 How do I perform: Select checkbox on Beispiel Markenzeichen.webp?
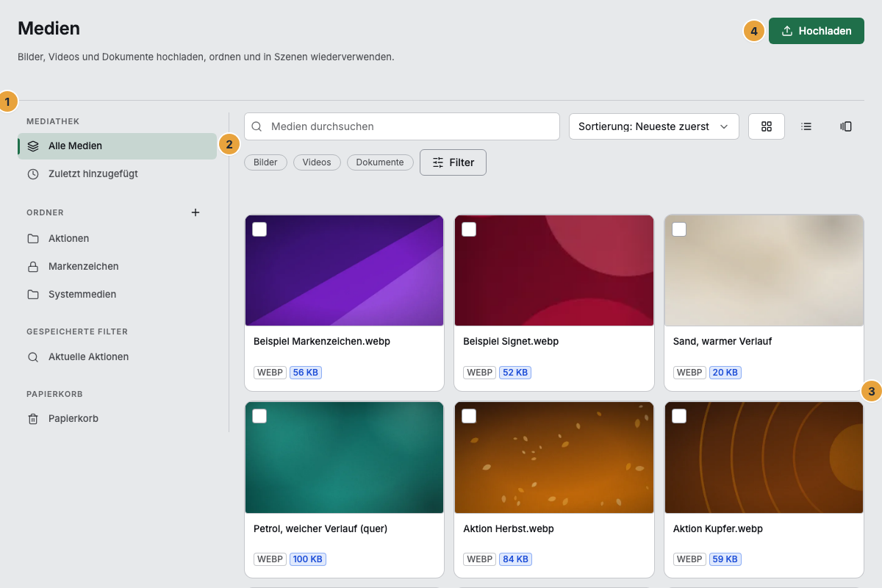tap(259, 229)
